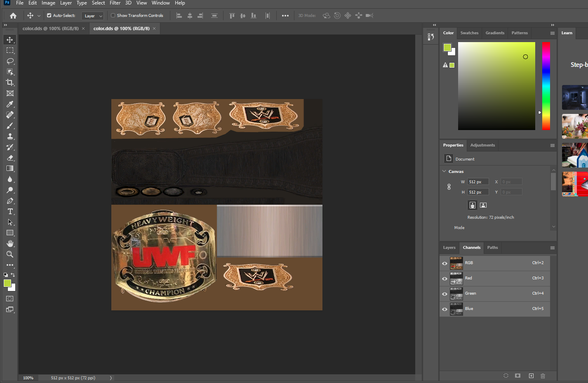Screen dimensions: 588x383
Task: Create a new channel
Action: point(531,376)
